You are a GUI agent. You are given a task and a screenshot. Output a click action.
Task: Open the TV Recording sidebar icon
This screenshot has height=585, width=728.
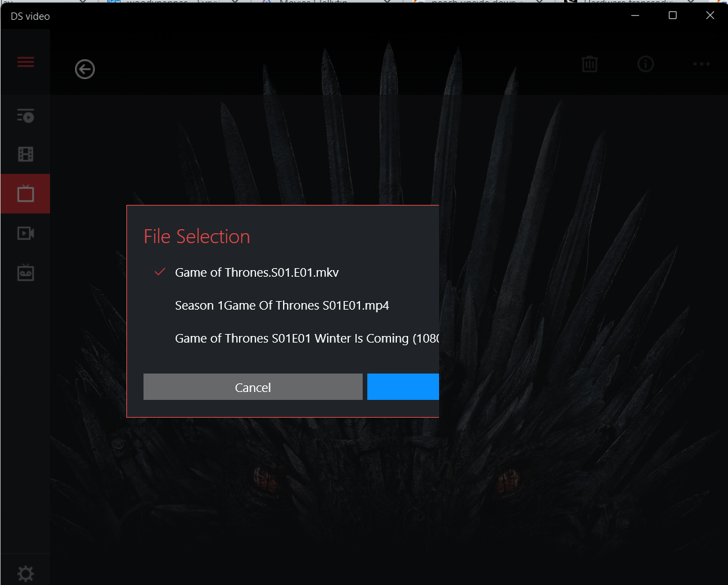[26, 273]
